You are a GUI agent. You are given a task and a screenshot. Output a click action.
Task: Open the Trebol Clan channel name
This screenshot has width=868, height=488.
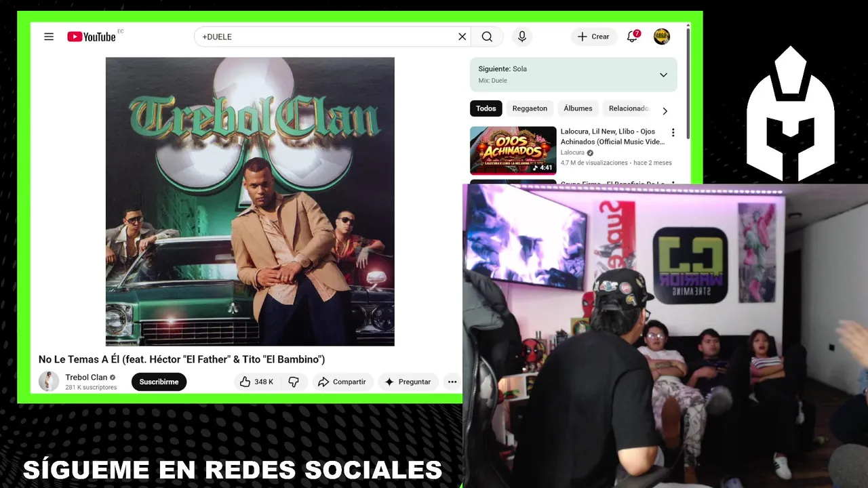click(86, 378)
